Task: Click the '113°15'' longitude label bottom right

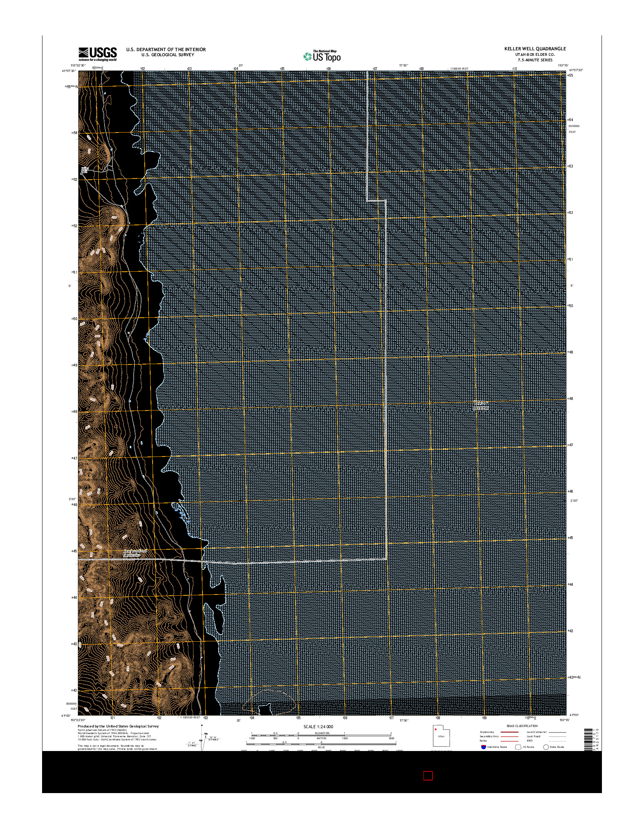Action: [565, 720]
